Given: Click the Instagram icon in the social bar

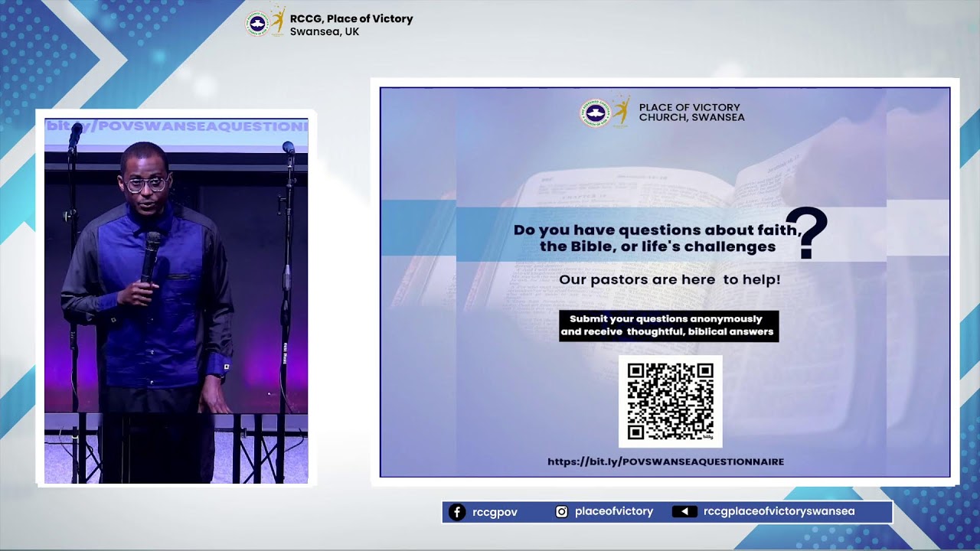Looking at the screenshot, I should (561, 512).
